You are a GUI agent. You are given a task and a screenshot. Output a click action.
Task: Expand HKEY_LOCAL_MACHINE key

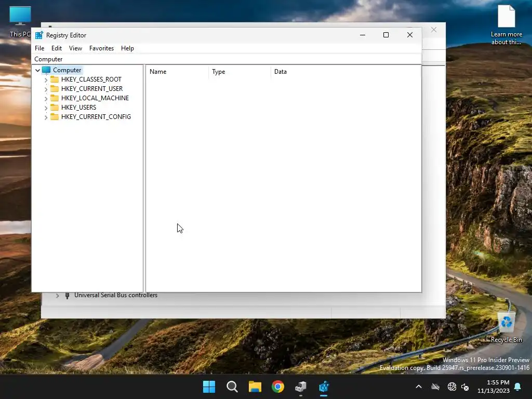(46, 98)
